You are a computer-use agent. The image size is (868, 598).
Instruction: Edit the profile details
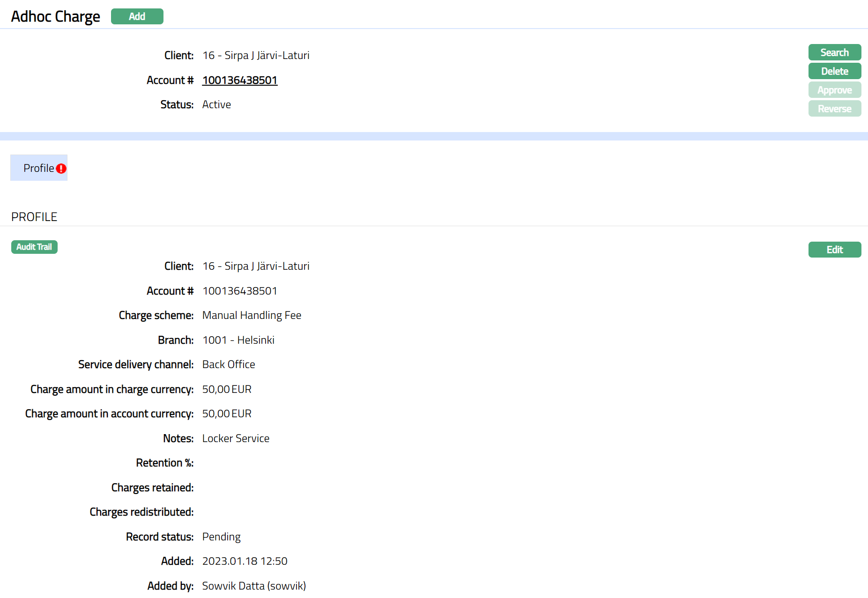click(834, 250)
